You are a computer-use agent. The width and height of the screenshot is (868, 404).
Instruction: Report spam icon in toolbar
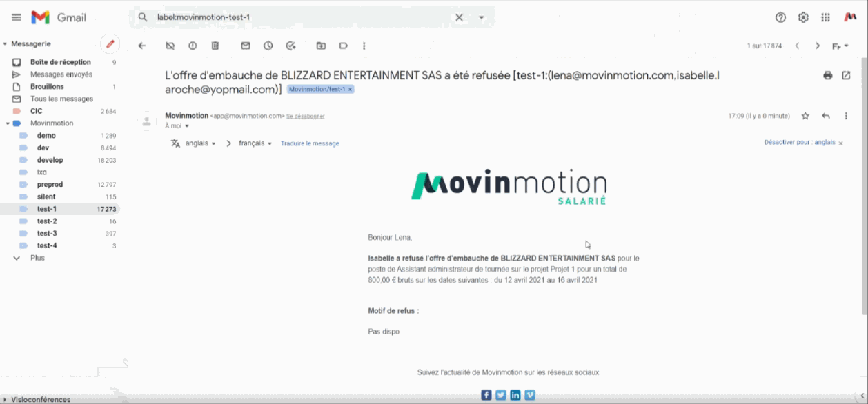point(193,46)
